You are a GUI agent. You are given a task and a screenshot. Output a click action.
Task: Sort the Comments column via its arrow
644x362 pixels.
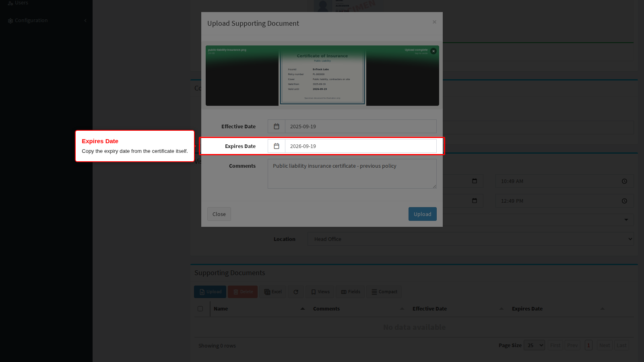click(402, 309)
